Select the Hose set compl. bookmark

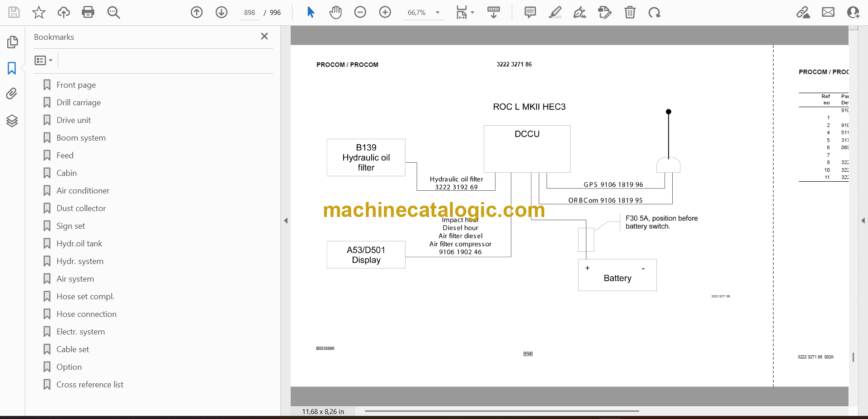pos(85,297)
